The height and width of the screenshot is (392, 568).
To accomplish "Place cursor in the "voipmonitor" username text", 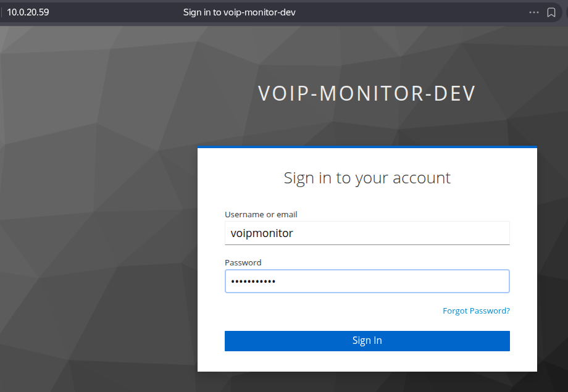I will [x=261, y=233].
